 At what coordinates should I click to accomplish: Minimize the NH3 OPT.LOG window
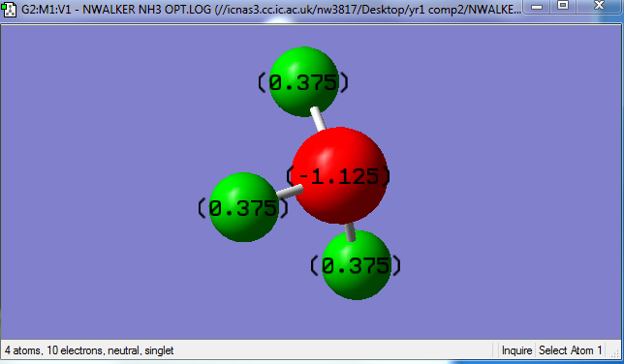click(537, 7)
